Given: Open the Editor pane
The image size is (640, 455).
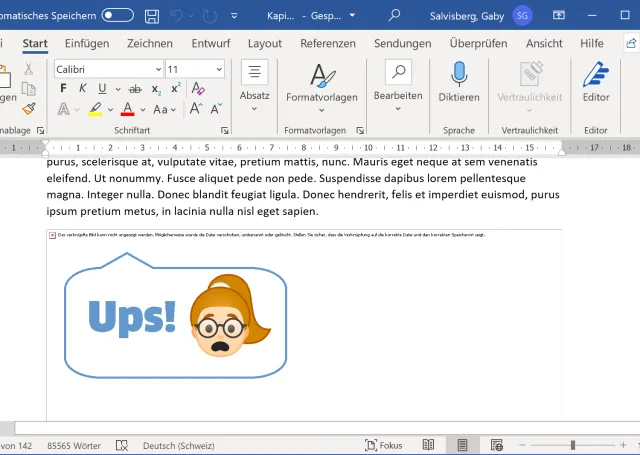Looking at the screenshot, I should tap(596, 82).
